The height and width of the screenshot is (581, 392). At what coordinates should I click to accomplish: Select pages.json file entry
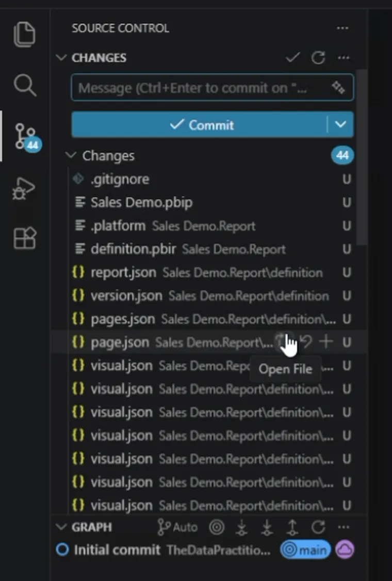(209, 319)
